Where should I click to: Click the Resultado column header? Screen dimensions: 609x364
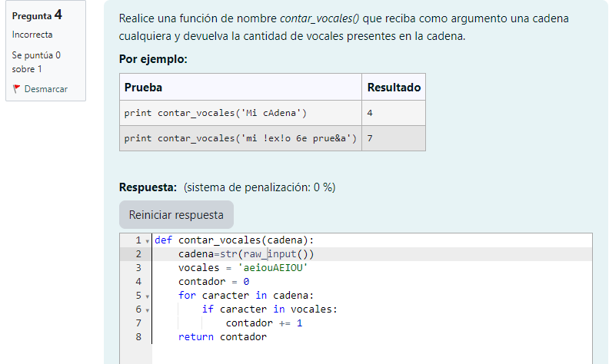click(393, 88)
